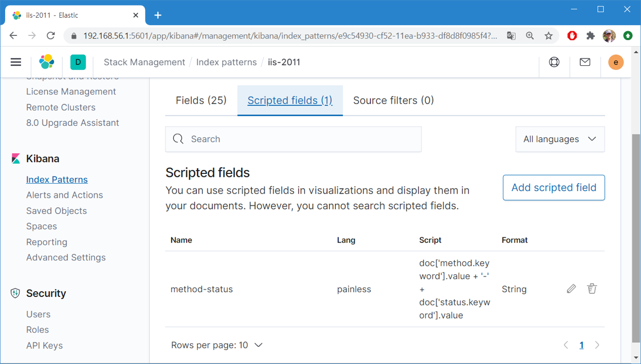Edit the method-status scripted field

(x=571, y=289)
